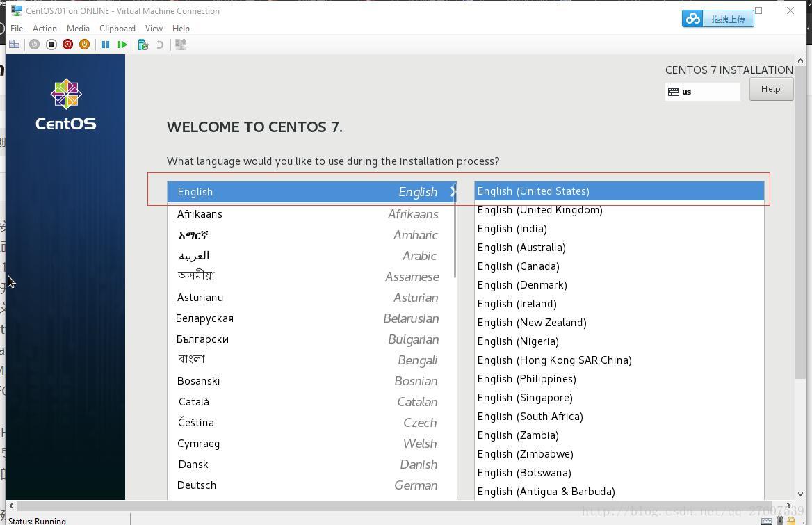The height and width of the screenshot is (525, 812).
Task: Save VM state with the orange power icon
Action: pyautogui.click(x=84, y=45)
